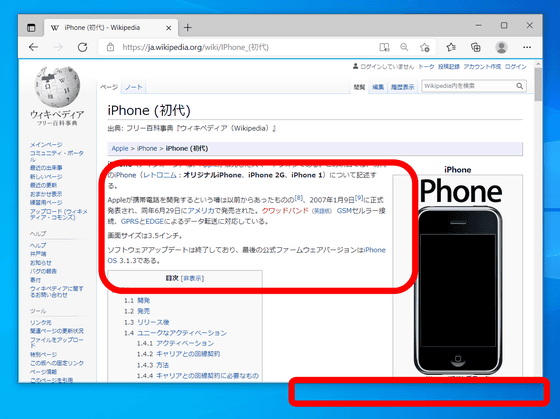Screen dimensions: 560x419
Task: Open citation reference [8]
Action: pos(299,198)
